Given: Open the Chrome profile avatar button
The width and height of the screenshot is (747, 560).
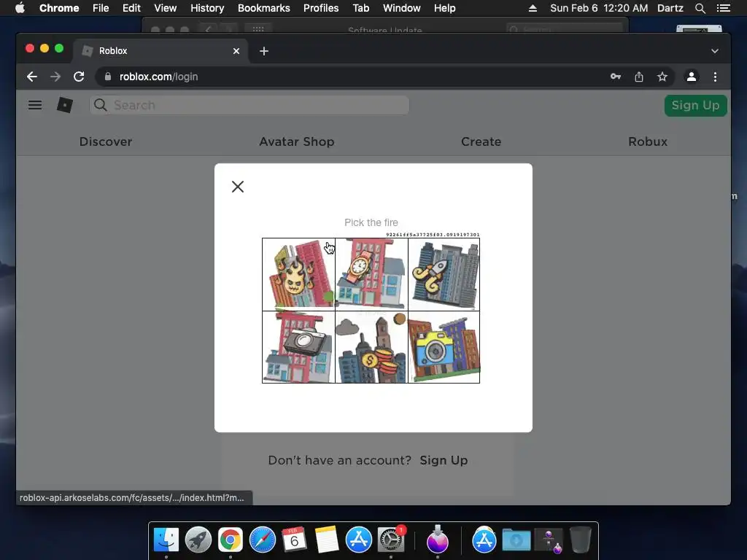Looking at the screenshot, I should [692, 77].
